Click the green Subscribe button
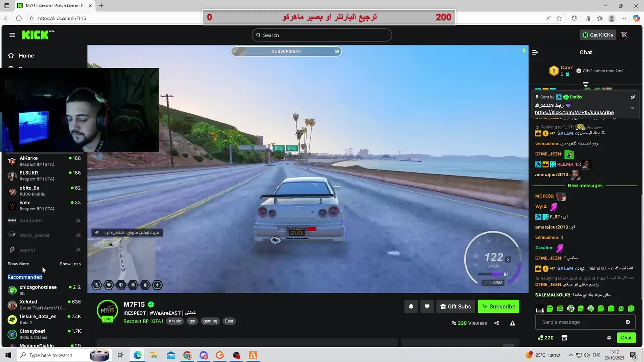Viewport: 644px width, 362px height. point(498,306)
